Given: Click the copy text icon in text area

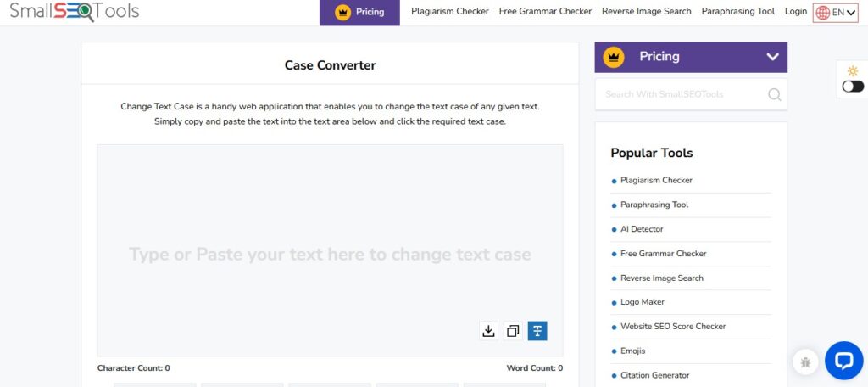Looking at the screenshot, I should [x=513, y=331].
